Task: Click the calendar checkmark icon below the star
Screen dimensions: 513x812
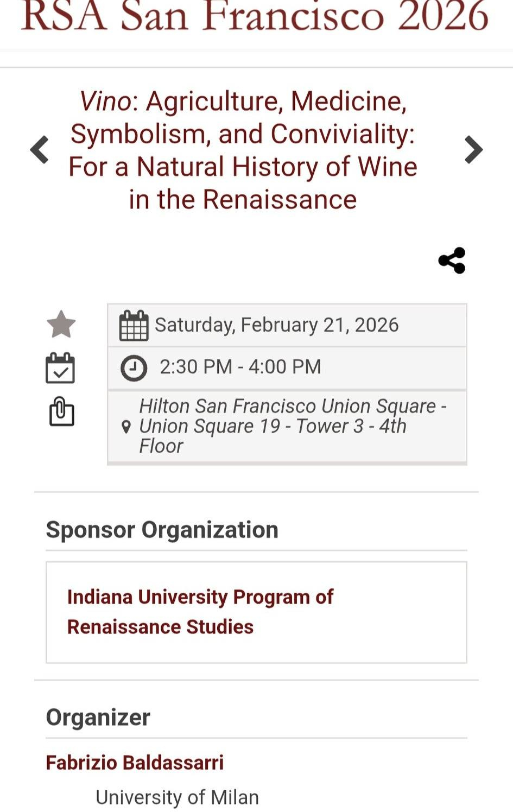Action: click(x=60, y=368)
